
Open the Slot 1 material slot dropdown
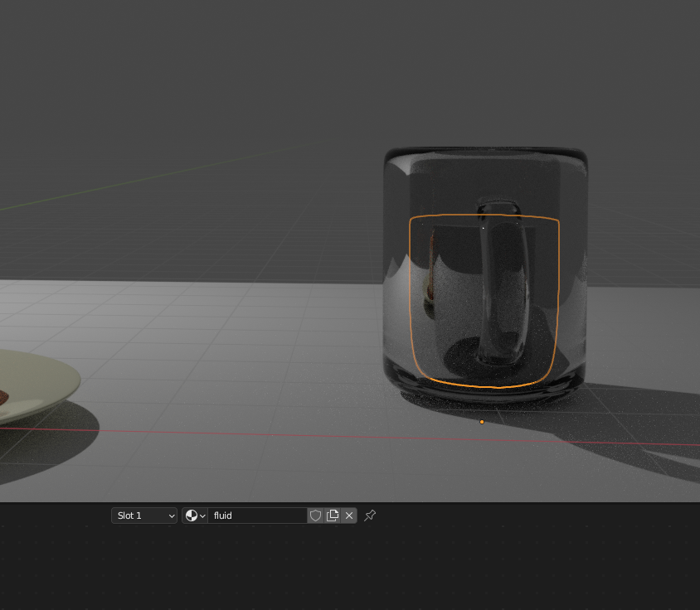(x=143, y=516)
